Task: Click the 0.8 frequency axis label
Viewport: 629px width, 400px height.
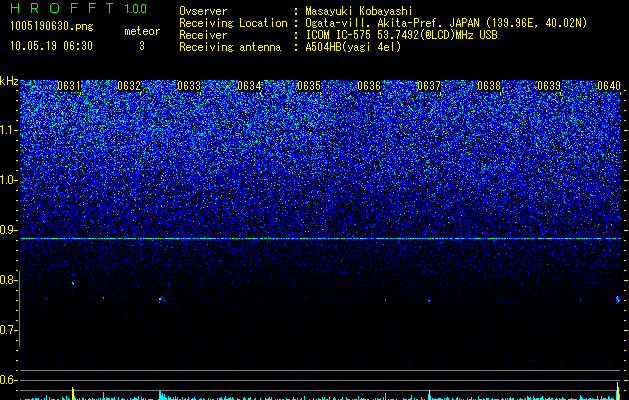Action: (x=9, y=280)
